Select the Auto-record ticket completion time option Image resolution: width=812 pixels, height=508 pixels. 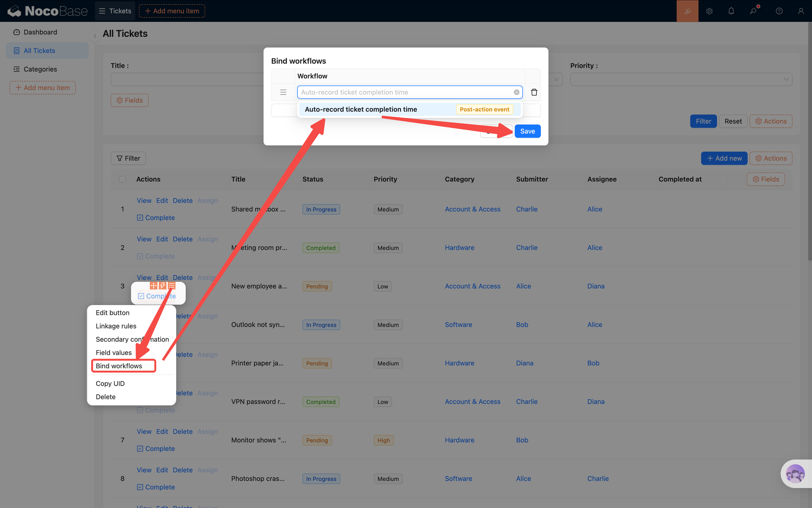361,109
